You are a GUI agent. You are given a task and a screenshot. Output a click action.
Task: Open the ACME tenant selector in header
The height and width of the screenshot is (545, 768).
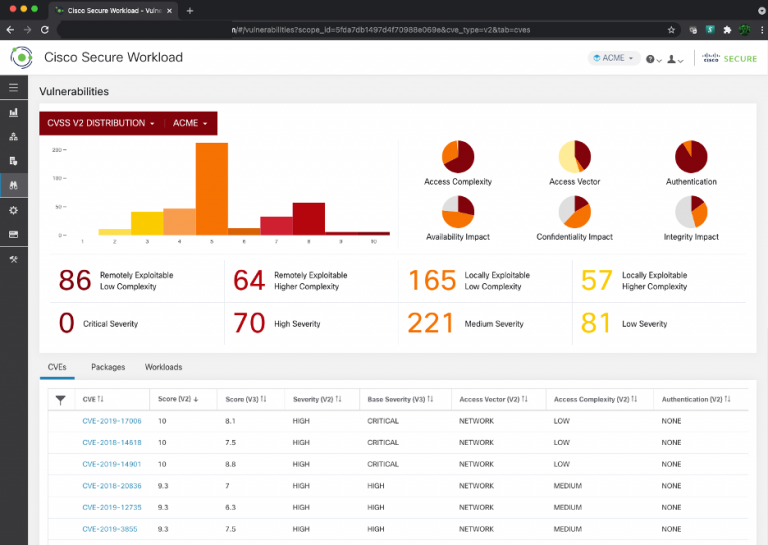[613, 58]
